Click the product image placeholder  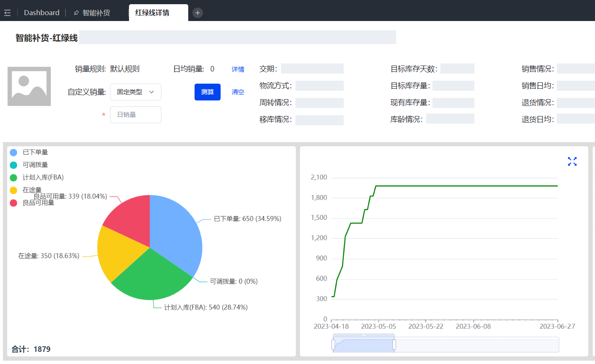point(29,86)
